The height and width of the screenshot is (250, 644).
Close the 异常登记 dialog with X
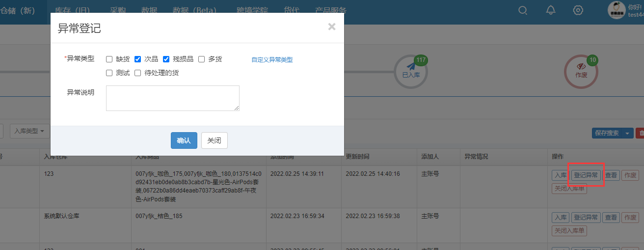pos(332,27)
